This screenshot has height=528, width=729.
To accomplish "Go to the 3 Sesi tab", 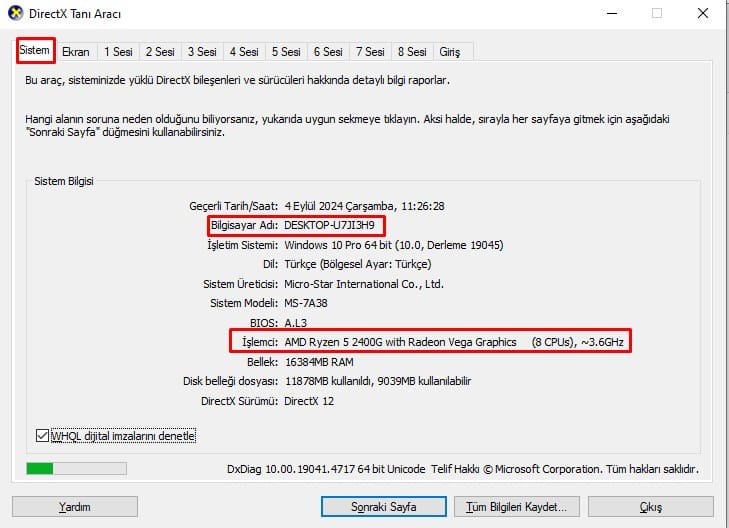I will [201, 52].
